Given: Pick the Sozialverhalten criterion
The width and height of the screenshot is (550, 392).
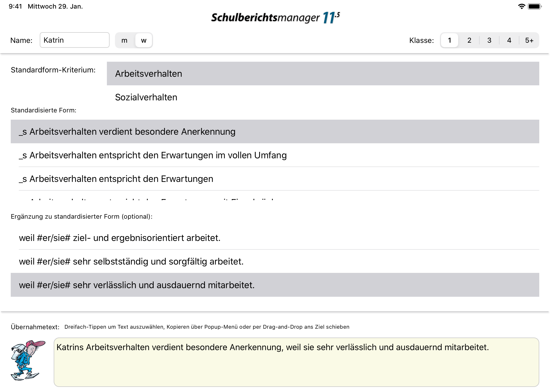Looking at the screenshot, I should point(323,97).
